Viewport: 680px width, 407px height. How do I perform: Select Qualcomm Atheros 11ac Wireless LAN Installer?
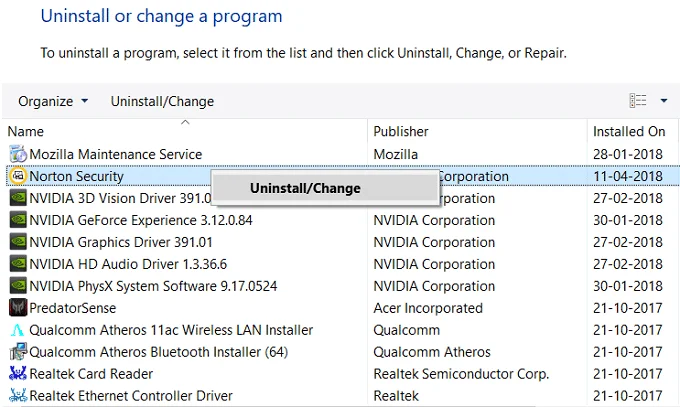coord(171,330)
